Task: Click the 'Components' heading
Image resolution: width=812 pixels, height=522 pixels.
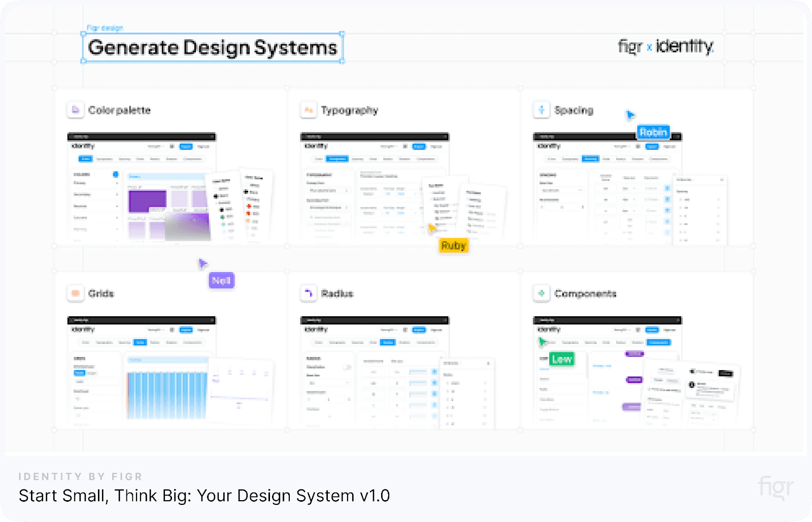Action: [x=585, y=293]
